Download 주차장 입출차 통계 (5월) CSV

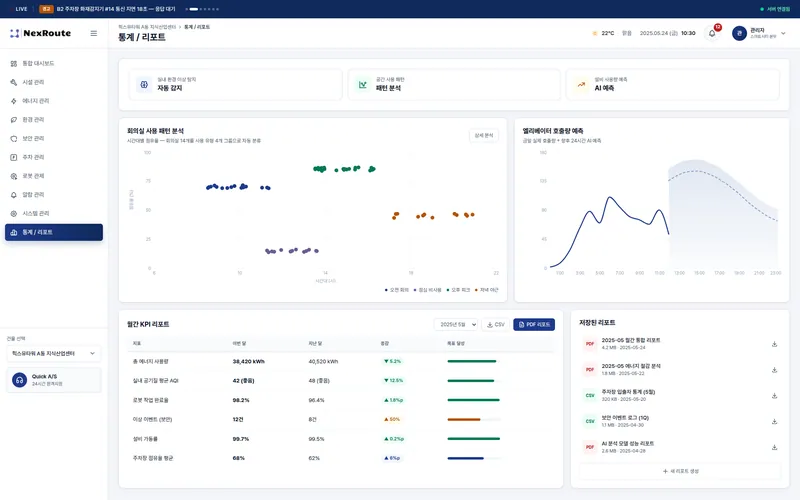(x=774, y=396)
